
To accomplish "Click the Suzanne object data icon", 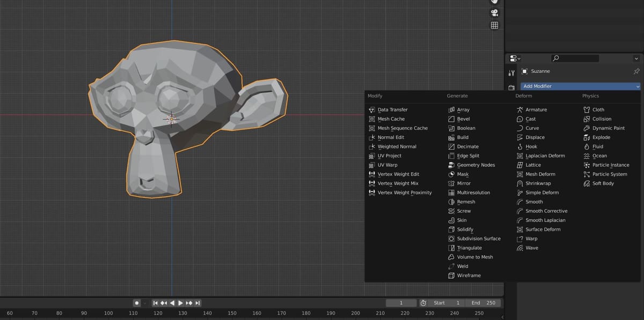I will click(x=524, y=71).
